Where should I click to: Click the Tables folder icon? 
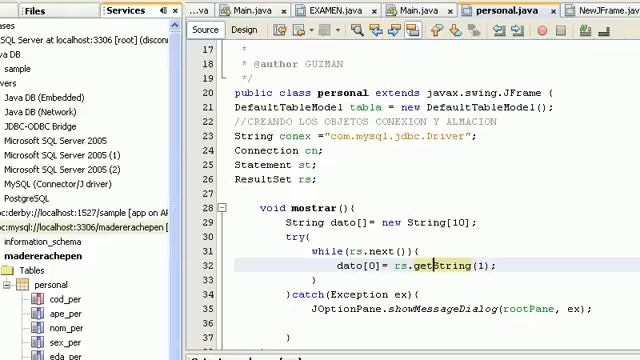pyautogui.click(x=7, y=270)
